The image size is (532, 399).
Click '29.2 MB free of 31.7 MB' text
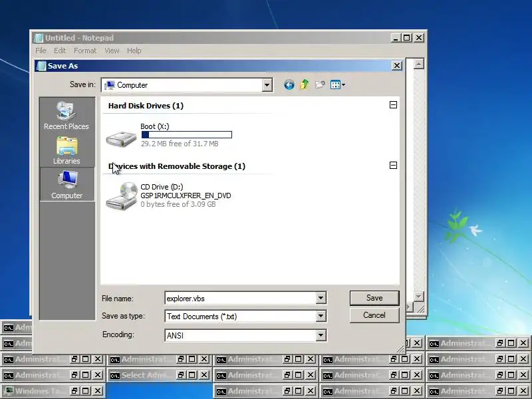point(180,144)
